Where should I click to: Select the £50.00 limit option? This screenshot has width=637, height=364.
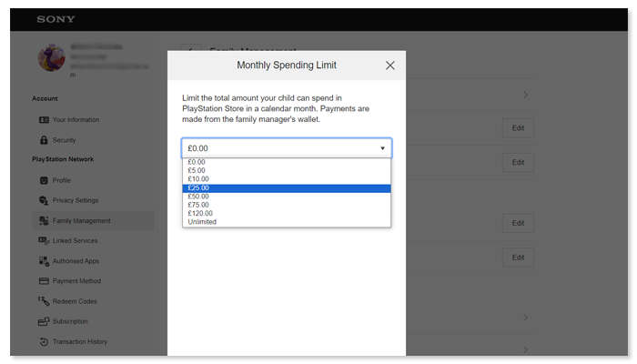point(287,197)
